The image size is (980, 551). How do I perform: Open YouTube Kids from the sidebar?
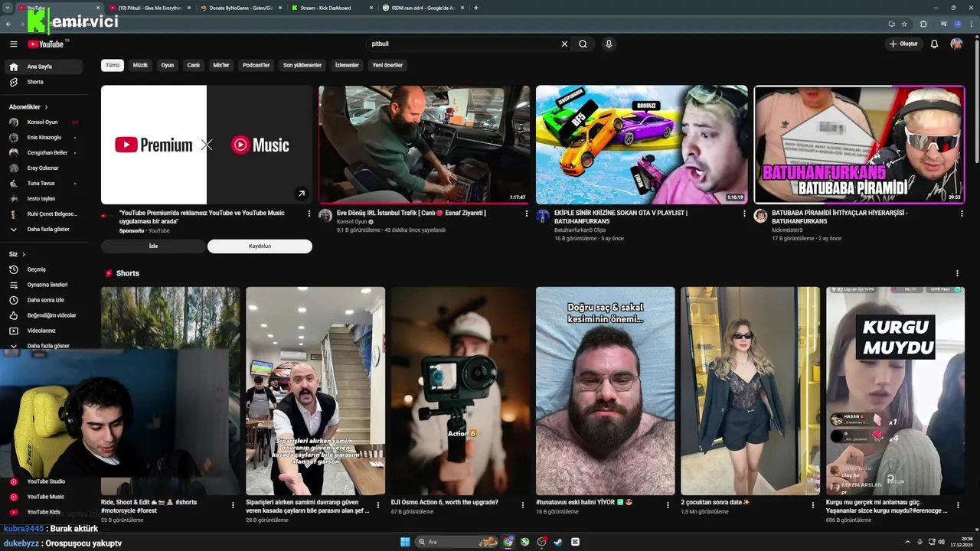[43, 512]
